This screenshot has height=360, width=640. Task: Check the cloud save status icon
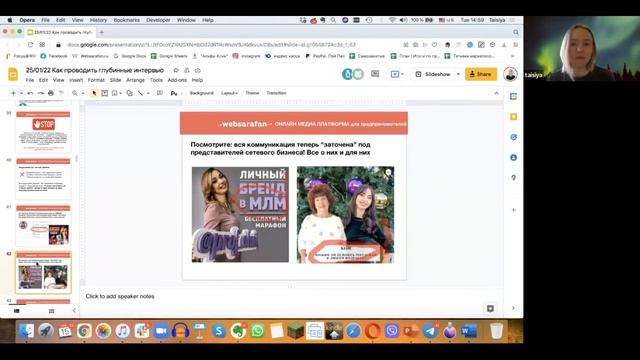click(198, 70)
